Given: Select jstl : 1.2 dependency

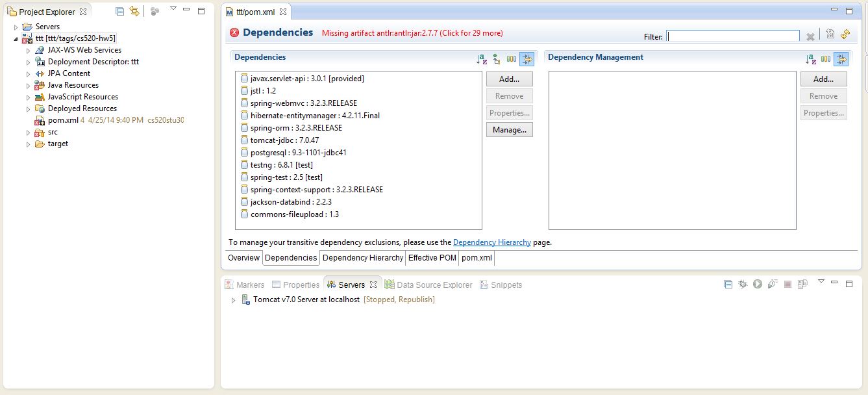Looking at the screenshot, I should coord(258,91).
